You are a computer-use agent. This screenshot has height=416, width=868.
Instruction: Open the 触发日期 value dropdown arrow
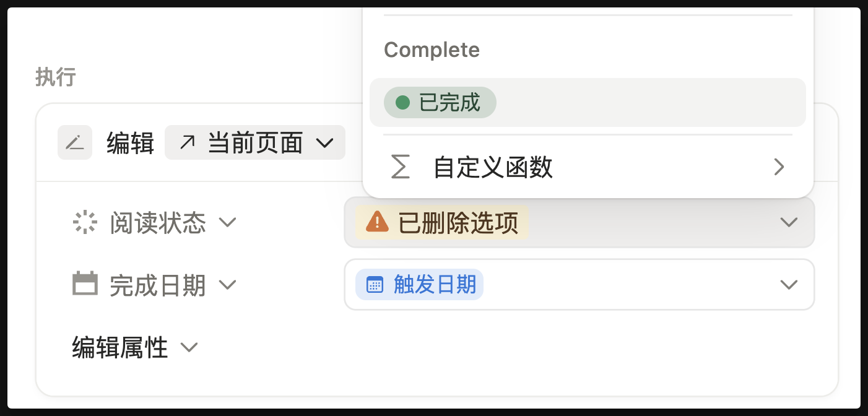coord(788,285)
